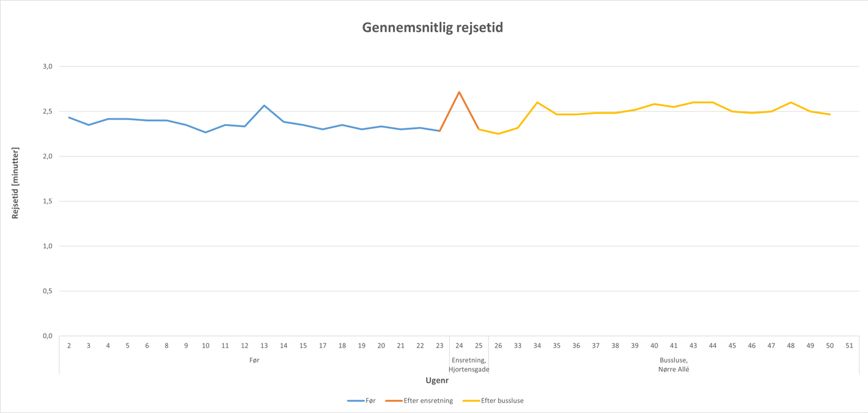868x413 pixels.
Task: Click the orange Efter ensretning legend marker
Action: [x=394, y=401]
